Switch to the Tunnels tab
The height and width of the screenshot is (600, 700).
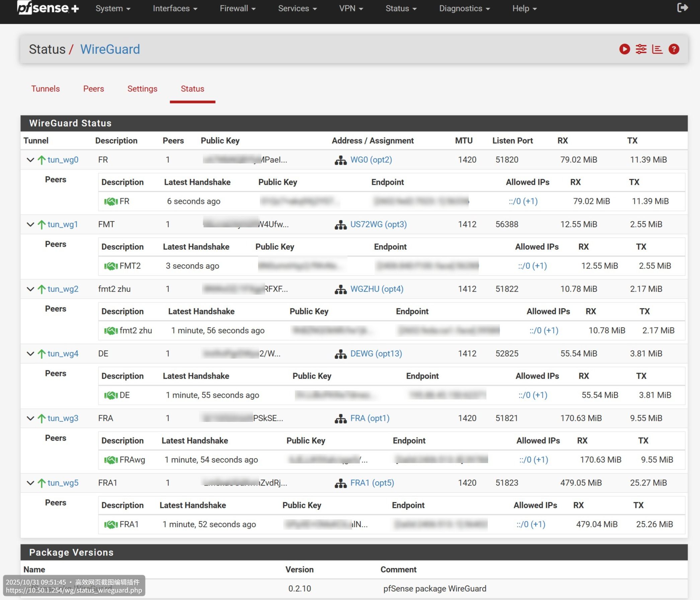46,89
